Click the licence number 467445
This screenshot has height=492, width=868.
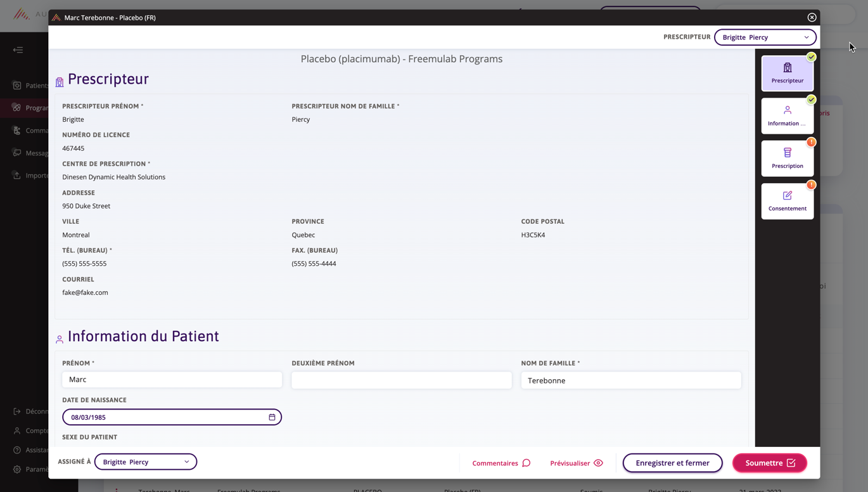point(73,148)
